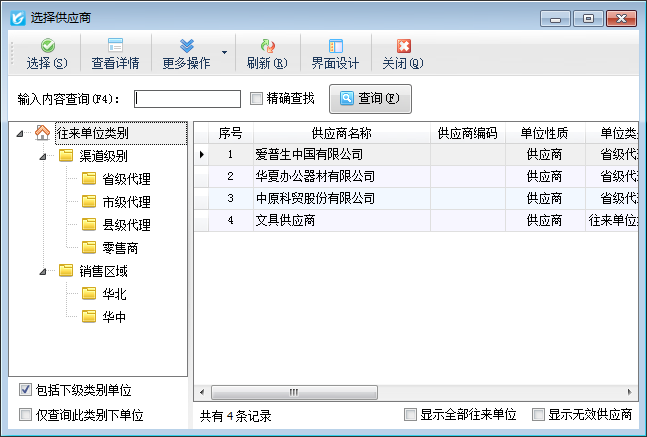Screen dimensions: 647x437
Task: Enable the 精确查找 checkbox
Action: point(257,98)
